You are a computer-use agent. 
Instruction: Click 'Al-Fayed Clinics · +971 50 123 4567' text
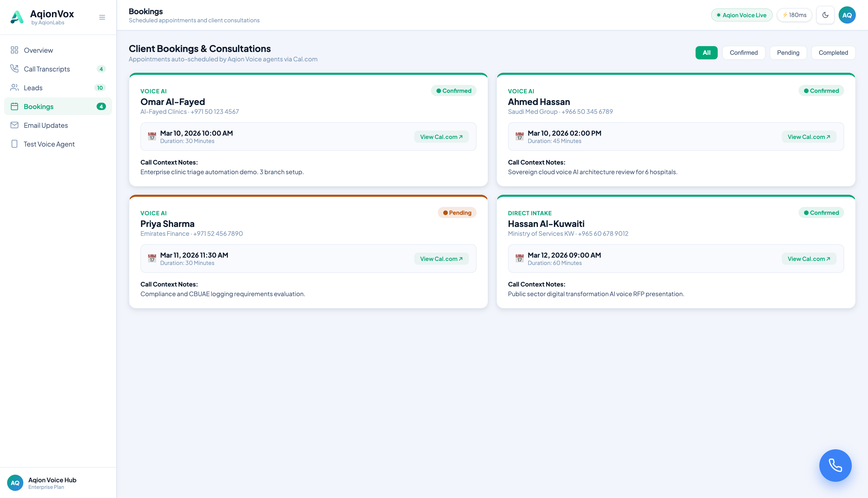tap(190, 112)
